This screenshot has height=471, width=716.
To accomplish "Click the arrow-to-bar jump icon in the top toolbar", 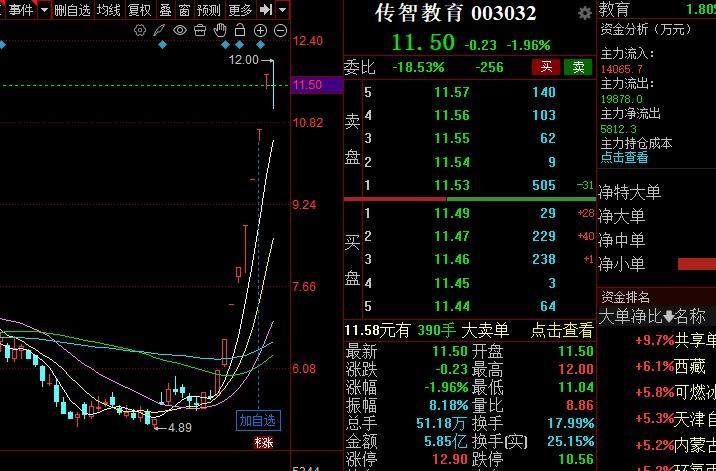I will click(265, 10).
